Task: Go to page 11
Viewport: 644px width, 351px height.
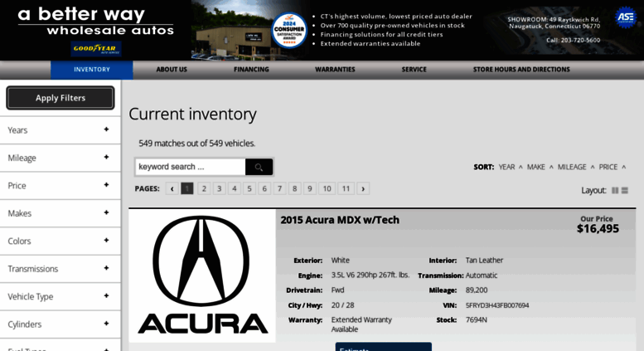Action: click(346, 188)
